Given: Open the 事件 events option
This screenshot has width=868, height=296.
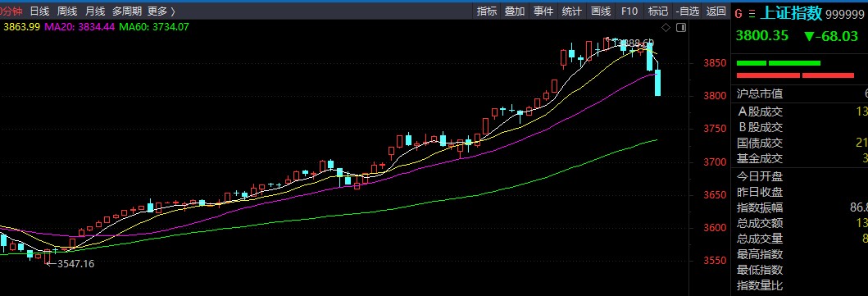Looking at the screenshot, I should (543, 11).
